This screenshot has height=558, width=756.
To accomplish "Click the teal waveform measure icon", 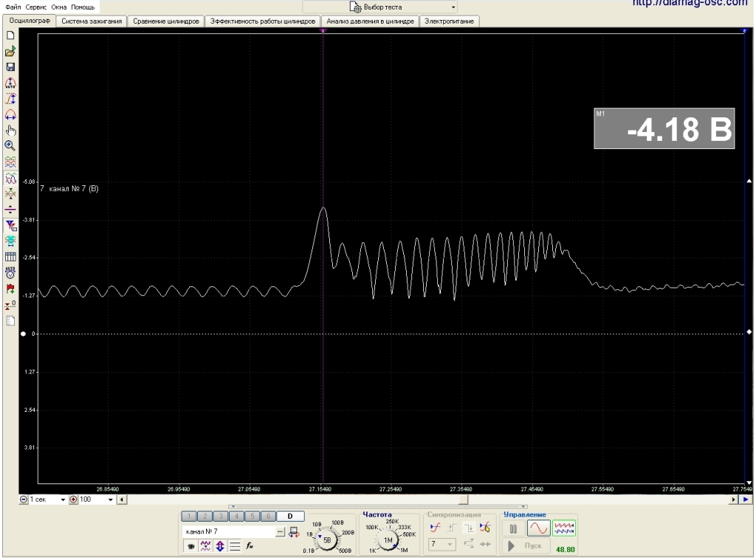I will tap(10, 241).
